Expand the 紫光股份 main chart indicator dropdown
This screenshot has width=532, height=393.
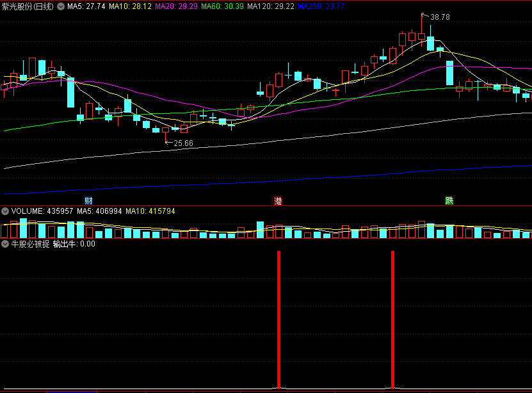coord(61,6)
